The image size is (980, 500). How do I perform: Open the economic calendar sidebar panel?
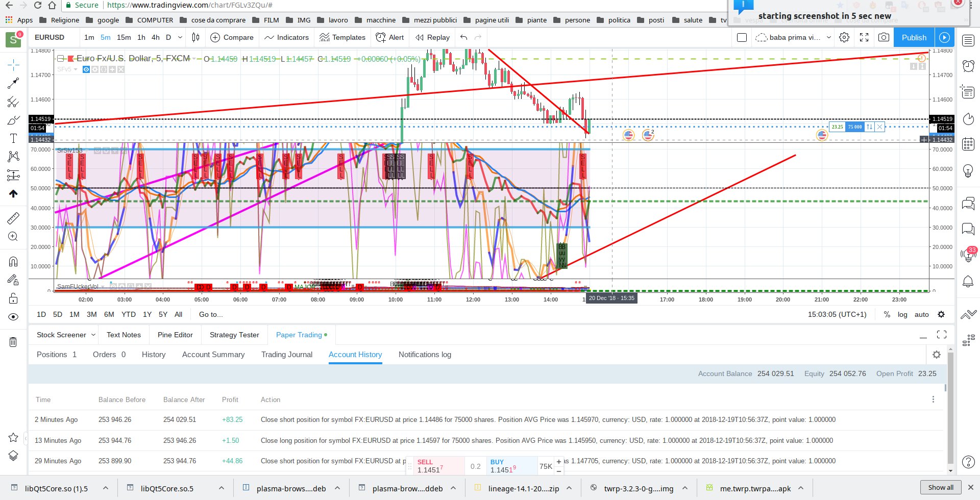click(x=968, y=144)
